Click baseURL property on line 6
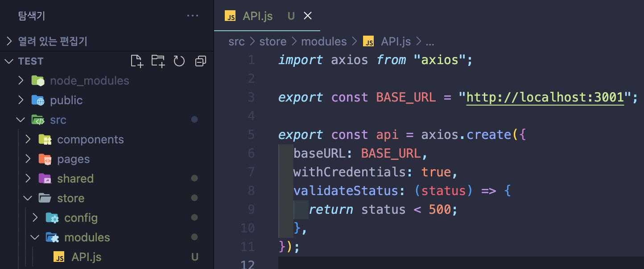Viewport: 644px width, 269px height. click(319, 153)
